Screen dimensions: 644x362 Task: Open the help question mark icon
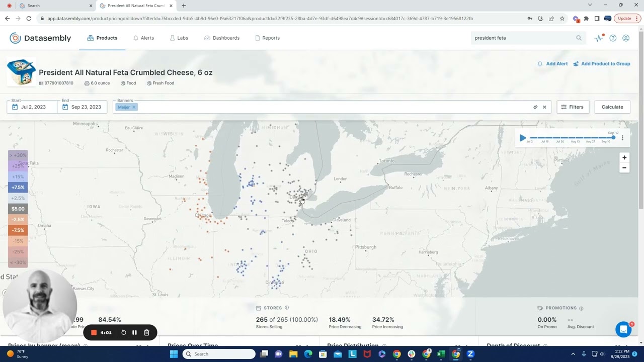click(x=613, y=38)
